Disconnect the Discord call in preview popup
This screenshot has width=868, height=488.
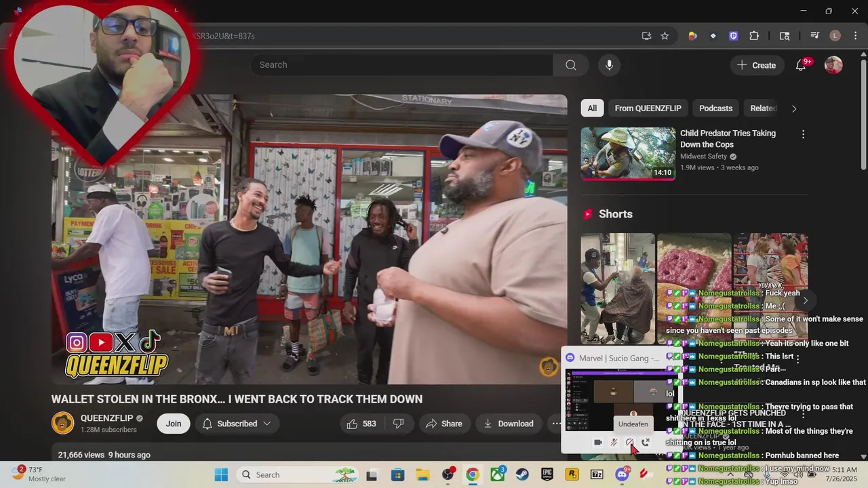(646, 443)
